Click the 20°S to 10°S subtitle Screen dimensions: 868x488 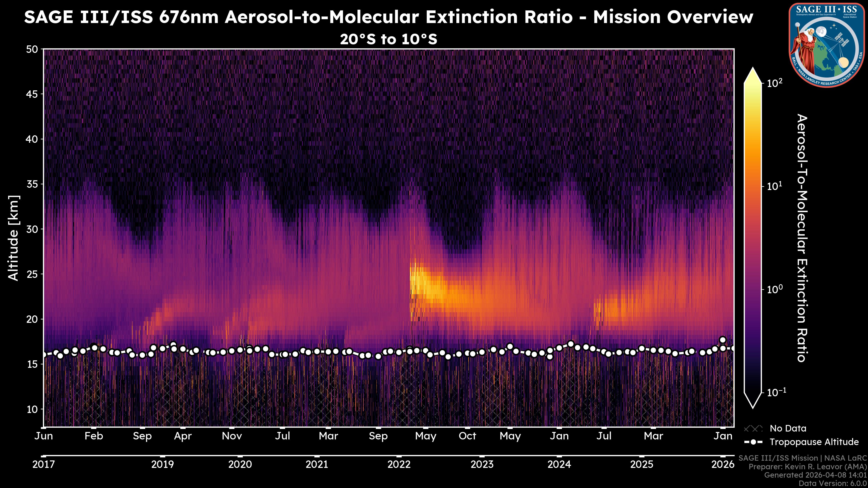pos(389,39)
